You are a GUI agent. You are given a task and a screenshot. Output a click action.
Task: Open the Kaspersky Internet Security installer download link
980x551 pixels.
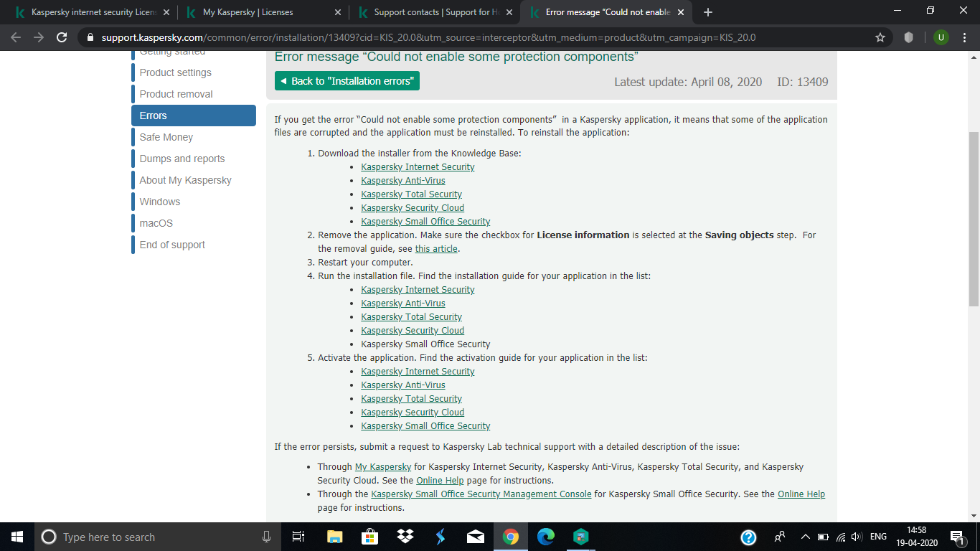[418, 167]
